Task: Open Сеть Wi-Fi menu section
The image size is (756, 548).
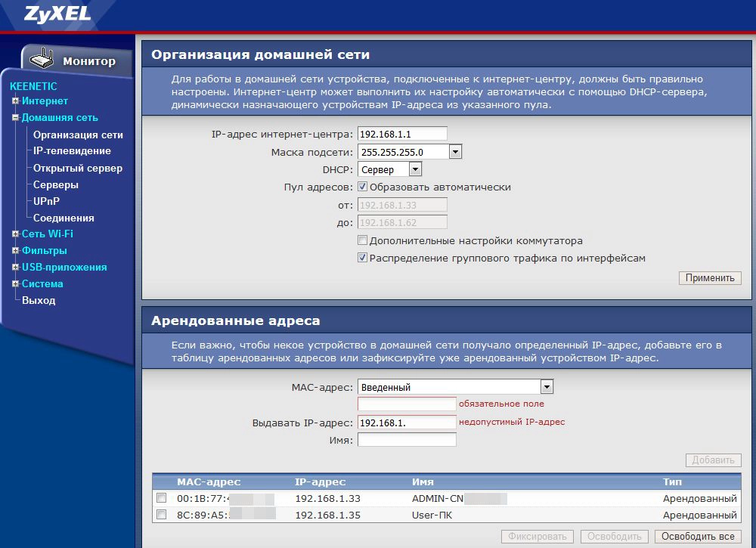Action: 47,234
